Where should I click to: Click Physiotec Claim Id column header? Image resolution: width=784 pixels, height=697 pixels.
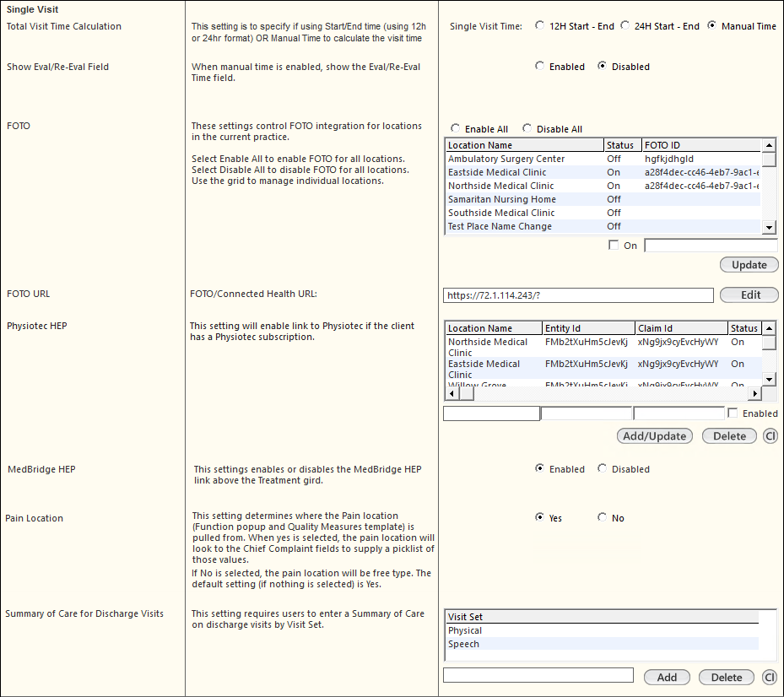[682, 328]
